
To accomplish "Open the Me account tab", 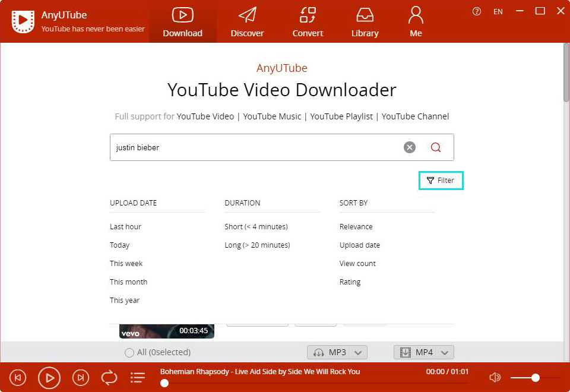I will coord(416,22).
